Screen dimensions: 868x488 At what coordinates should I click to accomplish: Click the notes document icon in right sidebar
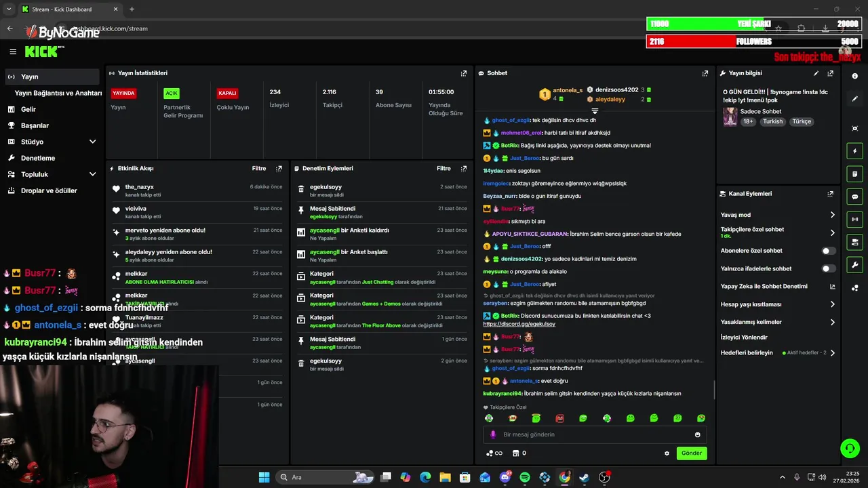pos(854,174)
